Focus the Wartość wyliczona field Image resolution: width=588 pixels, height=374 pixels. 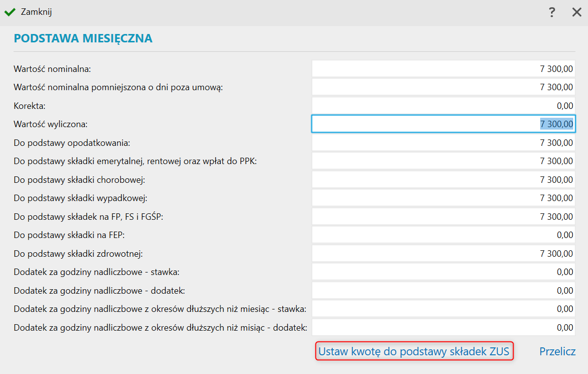pyautogui.click(x=443, y=124)
